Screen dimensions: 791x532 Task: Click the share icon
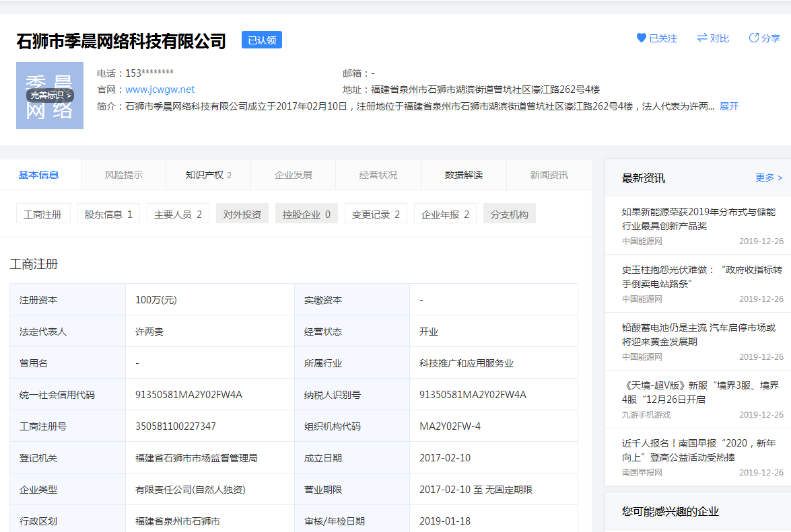(x=754, y=38)
